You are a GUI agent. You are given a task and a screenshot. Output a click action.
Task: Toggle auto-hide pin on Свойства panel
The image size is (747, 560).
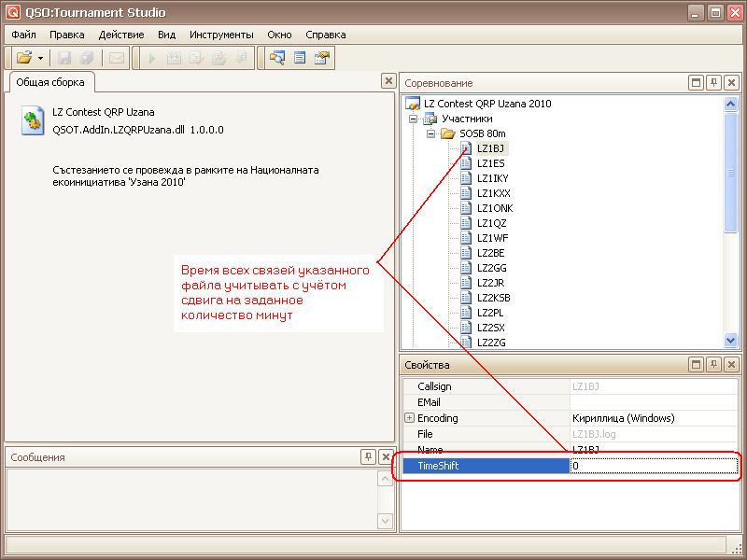coord(713,365)
